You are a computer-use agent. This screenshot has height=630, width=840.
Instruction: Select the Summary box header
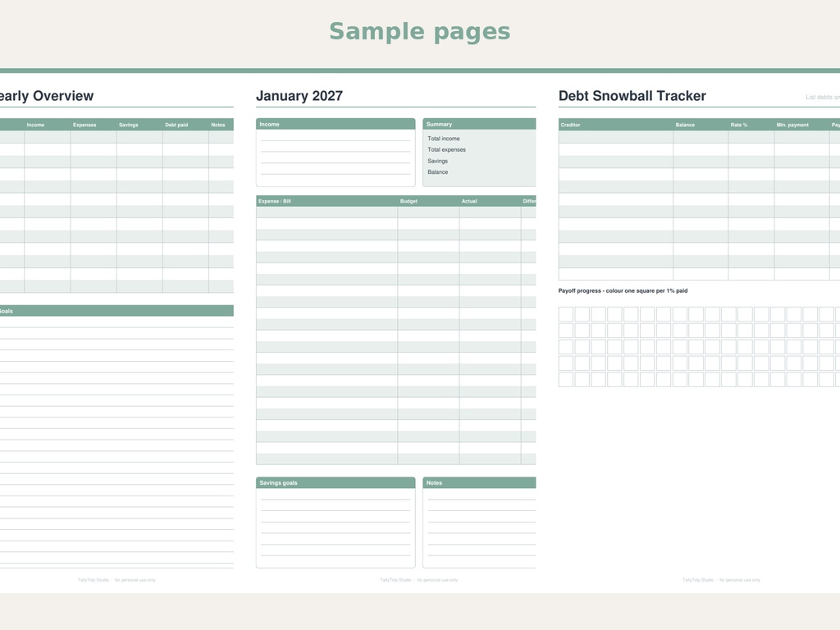click(x=479, y=125)
